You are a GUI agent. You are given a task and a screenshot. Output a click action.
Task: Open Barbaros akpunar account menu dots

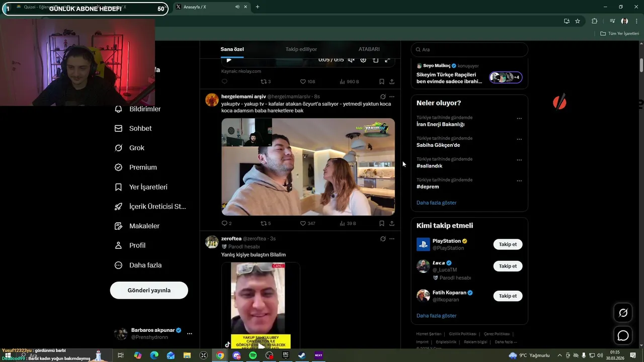tap(190, 334)
